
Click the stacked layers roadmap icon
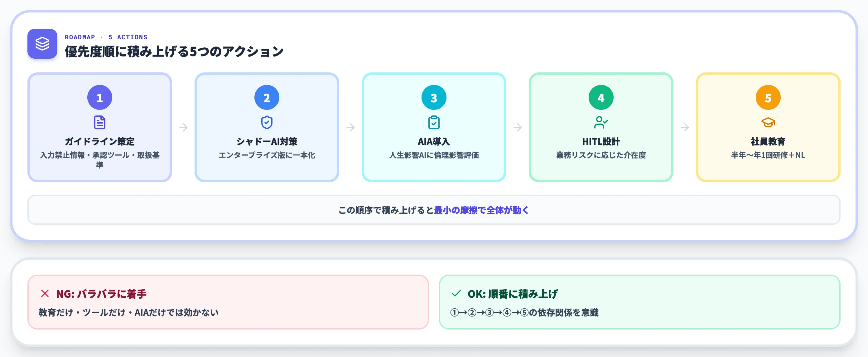pyautogui.click(x=42, y=44)
